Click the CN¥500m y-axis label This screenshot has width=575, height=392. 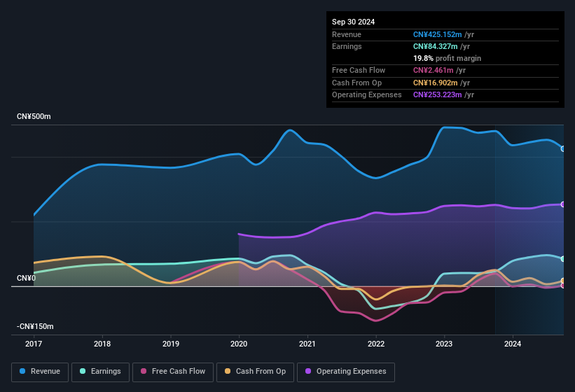tap(34, 116)
